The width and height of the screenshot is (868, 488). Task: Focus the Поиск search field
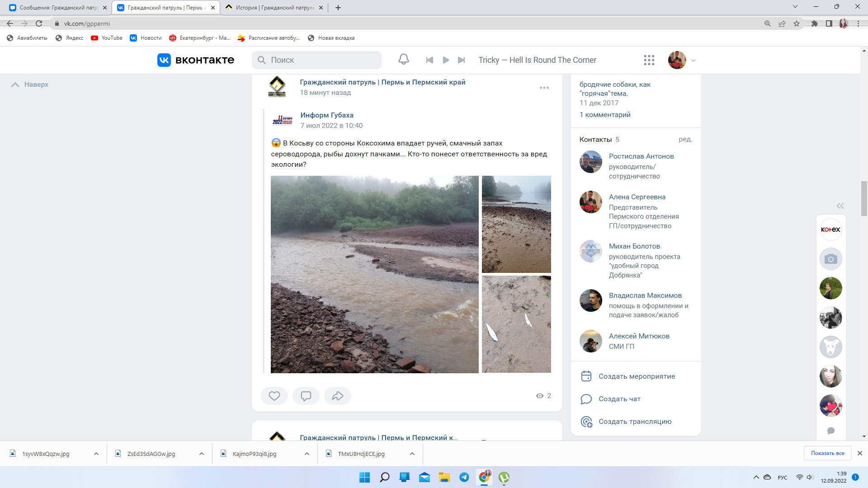coord(316,60)
